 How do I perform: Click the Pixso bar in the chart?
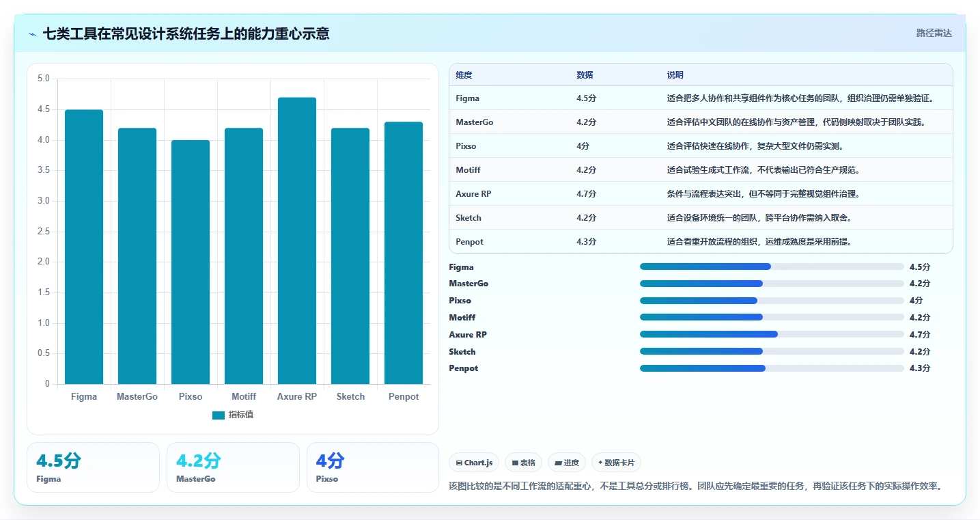click(x=191, y=262)
